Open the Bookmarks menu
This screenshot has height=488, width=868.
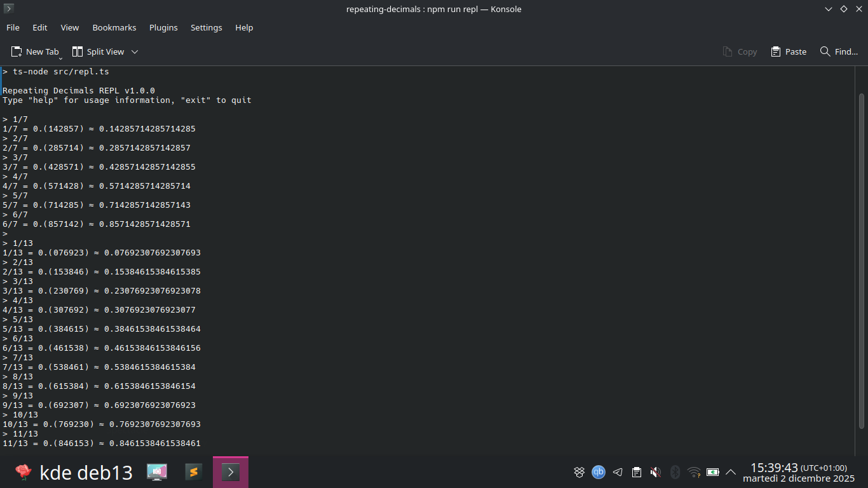(x=114, y=27)
